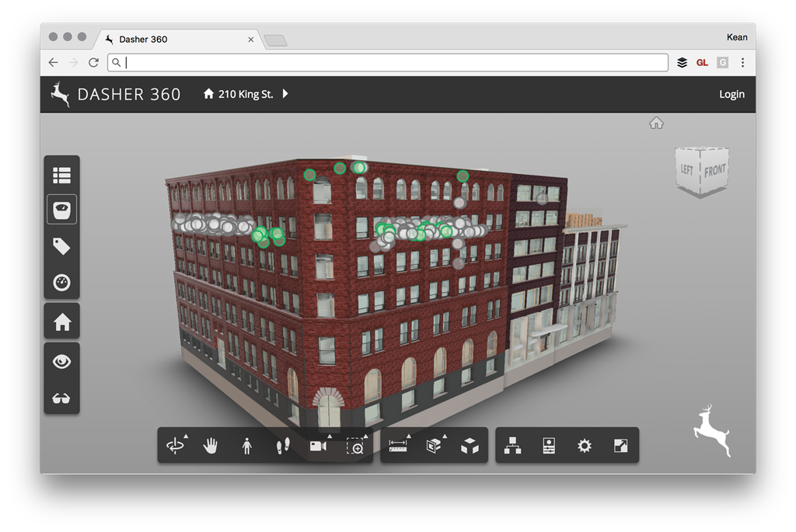Open the list menu in left sidebar
The height and width of the screenshot is (532, 796).
61,175
